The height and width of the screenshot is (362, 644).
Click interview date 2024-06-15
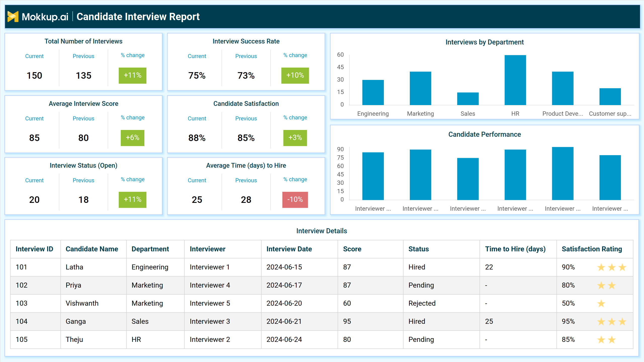click(284, 267)
